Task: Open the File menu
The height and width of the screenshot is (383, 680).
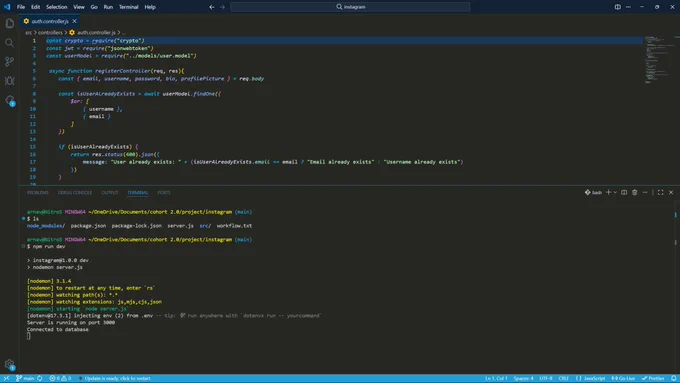Action: click(21, 7)
